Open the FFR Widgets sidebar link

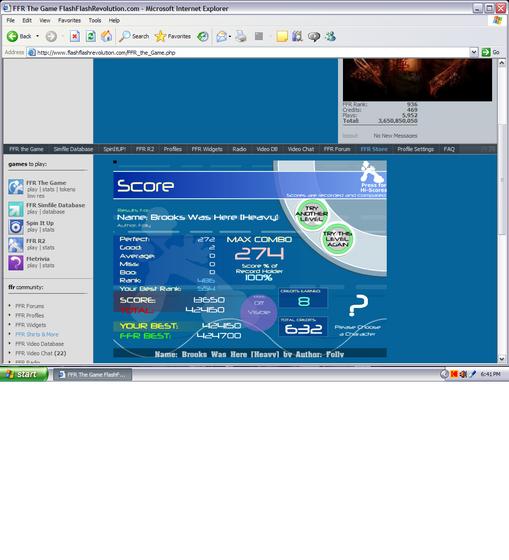coord(30,325)
